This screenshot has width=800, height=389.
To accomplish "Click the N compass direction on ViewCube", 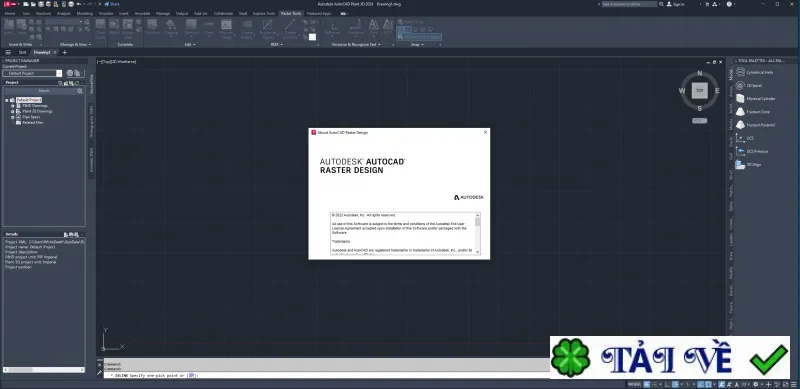I will click(x=700, y=73).
